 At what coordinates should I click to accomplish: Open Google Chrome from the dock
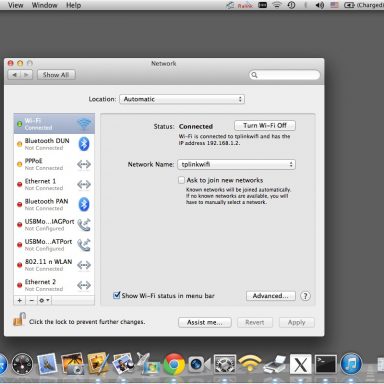[174, 364]
